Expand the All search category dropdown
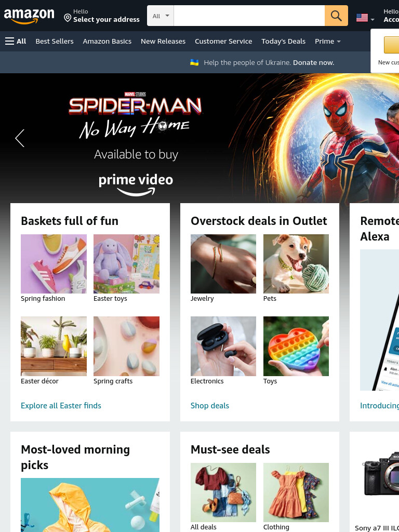 point(161,16)
